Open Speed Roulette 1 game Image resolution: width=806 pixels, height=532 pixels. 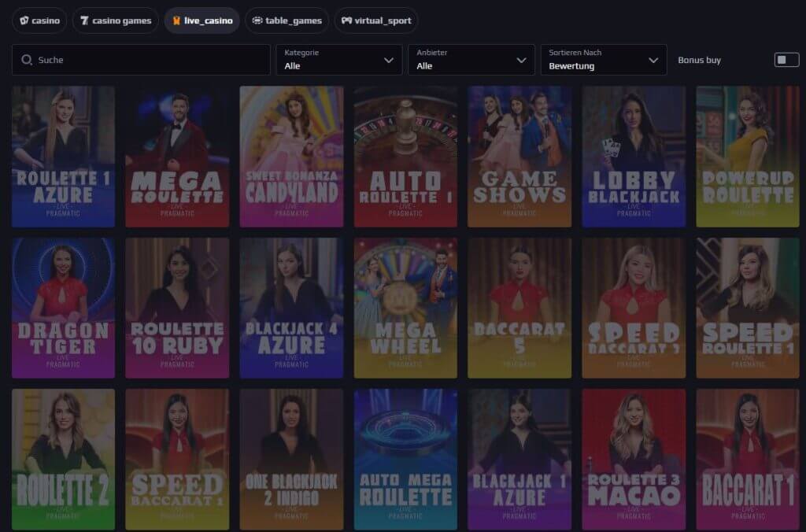coord(748,308)
